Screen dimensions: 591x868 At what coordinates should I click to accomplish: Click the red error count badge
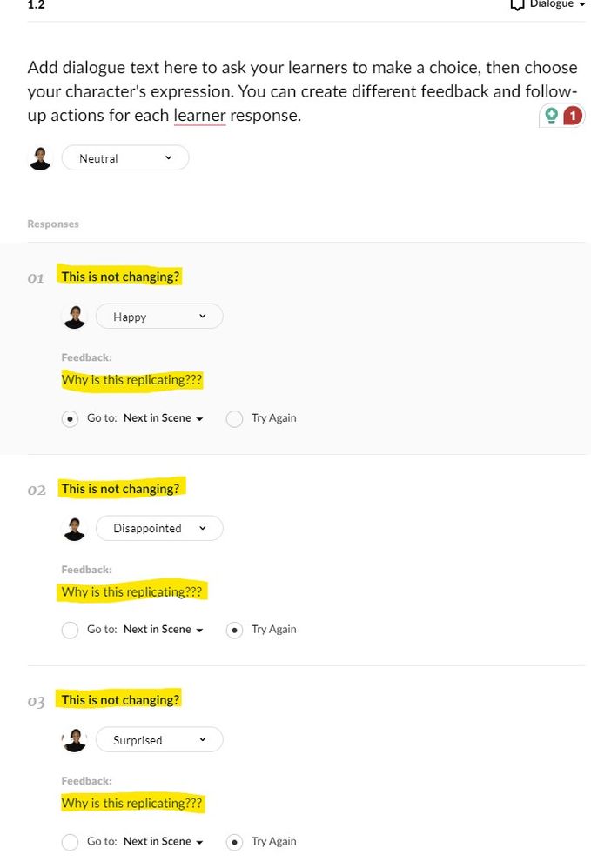(572, 116)
